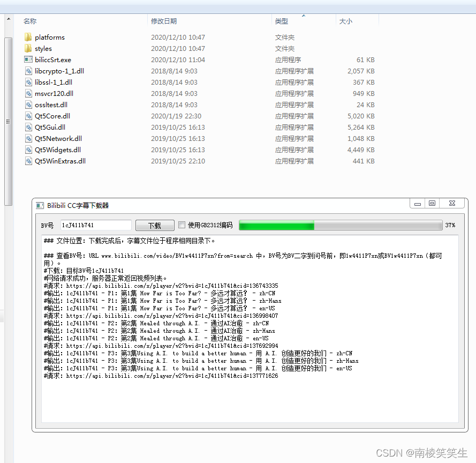Minimize the Bilibili CC downloader window
Viewport: 476px width, 463px height.
[418, 204]
